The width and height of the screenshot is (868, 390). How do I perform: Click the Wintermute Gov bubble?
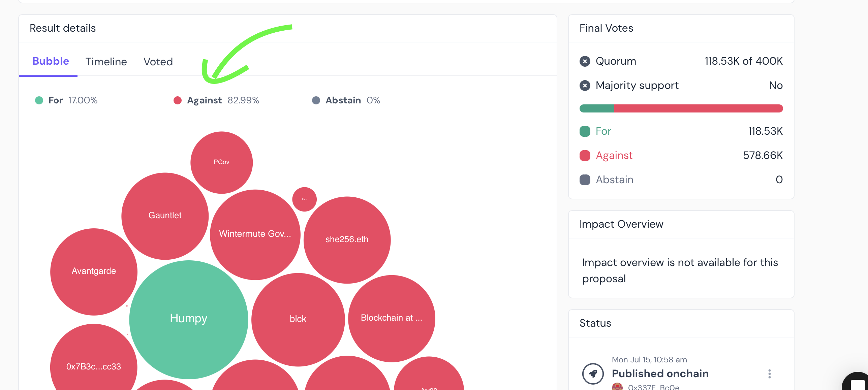[255, 234]
